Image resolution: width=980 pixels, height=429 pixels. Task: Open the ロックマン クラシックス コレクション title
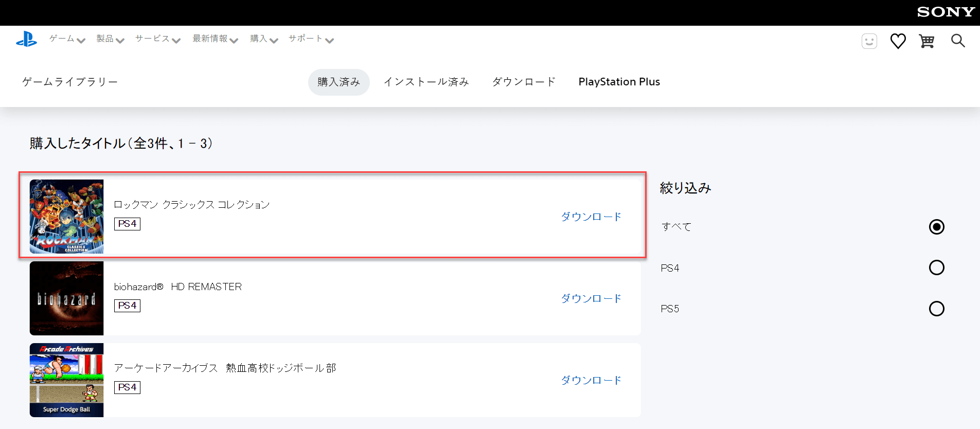(192, 205)
